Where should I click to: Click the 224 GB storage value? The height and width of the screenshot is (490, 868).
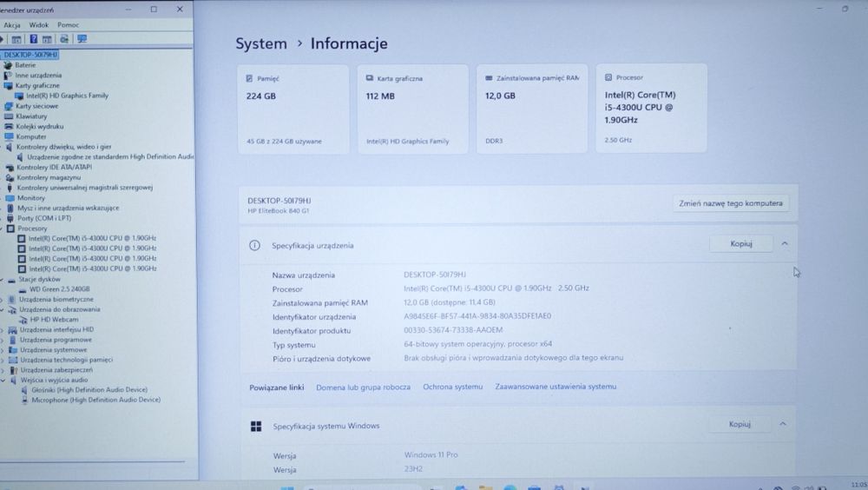tap(260, 96)
